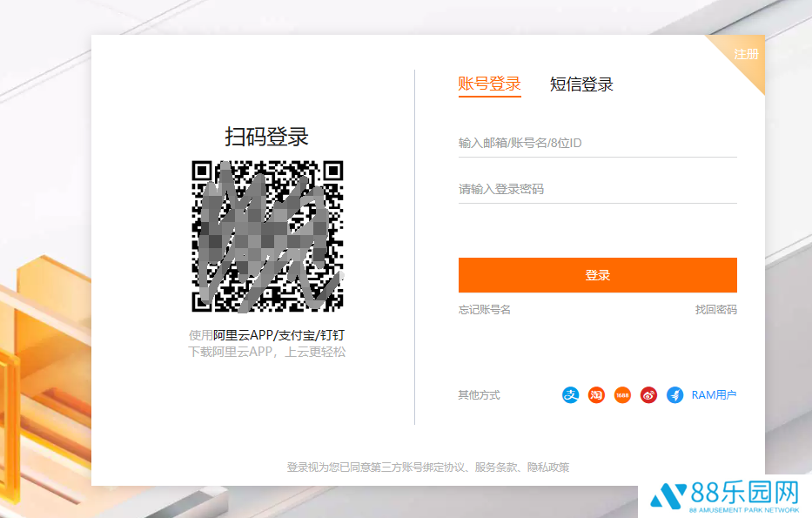Viewport: 812px width, 518px height.
Task: Choose the 1688 login icon
Action: tap(622, 395)
